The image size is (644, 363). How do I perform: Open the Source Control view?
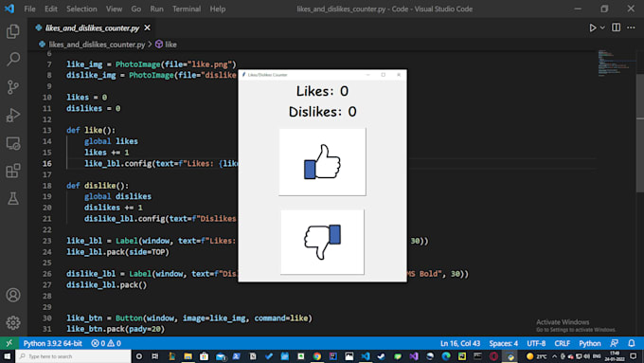(x=13, y=87)
